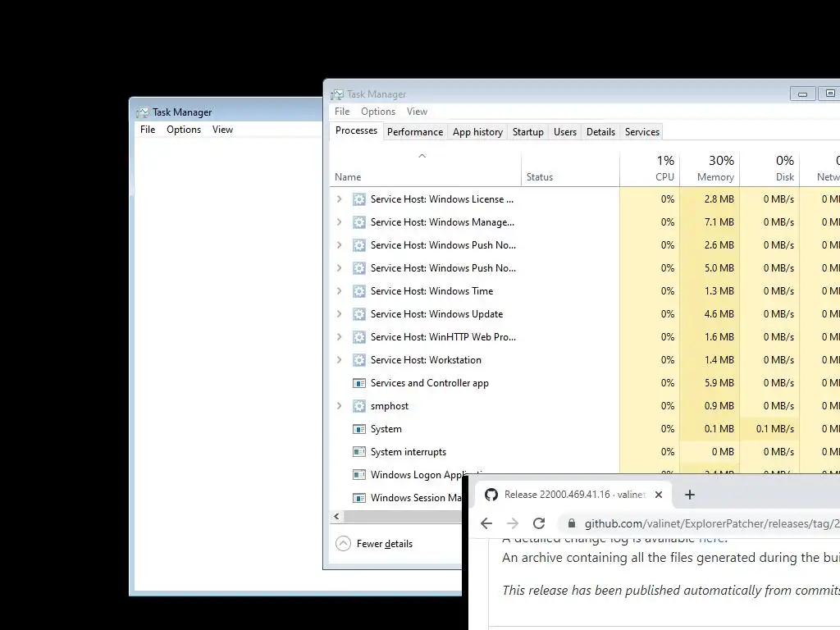Viewport: 840px width, 630px height.
Task: Expand Service Host: WinHTTP Web Pro… row
Action: point(339,337)
